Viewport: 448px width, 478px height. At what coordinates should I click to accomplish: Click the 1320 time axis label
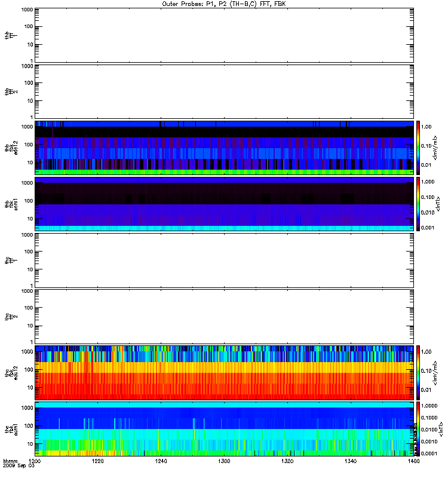point(287,461)
